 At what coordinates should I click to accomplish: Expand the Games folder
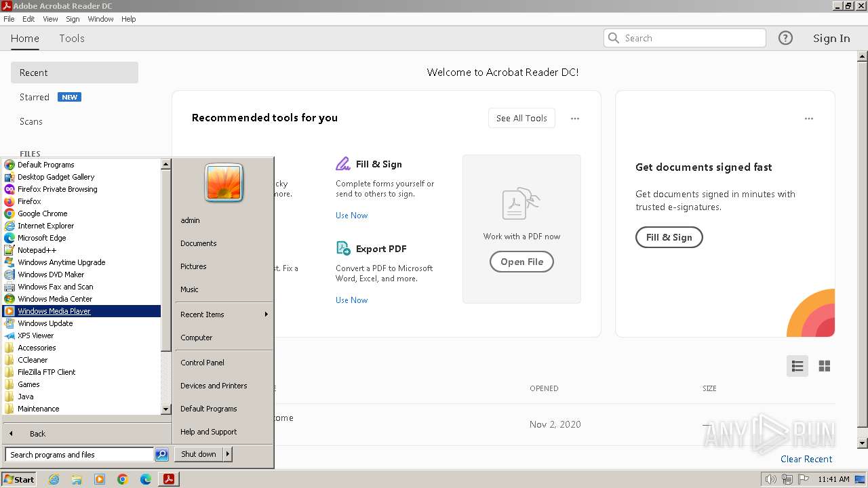(x=81, y=384)
